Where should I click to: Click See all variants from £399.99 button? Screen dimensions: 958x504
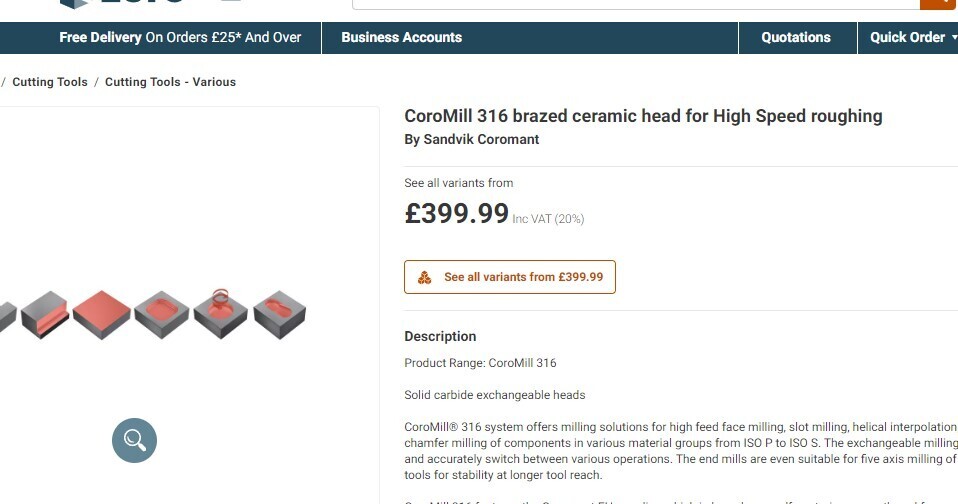click(510, 277)
